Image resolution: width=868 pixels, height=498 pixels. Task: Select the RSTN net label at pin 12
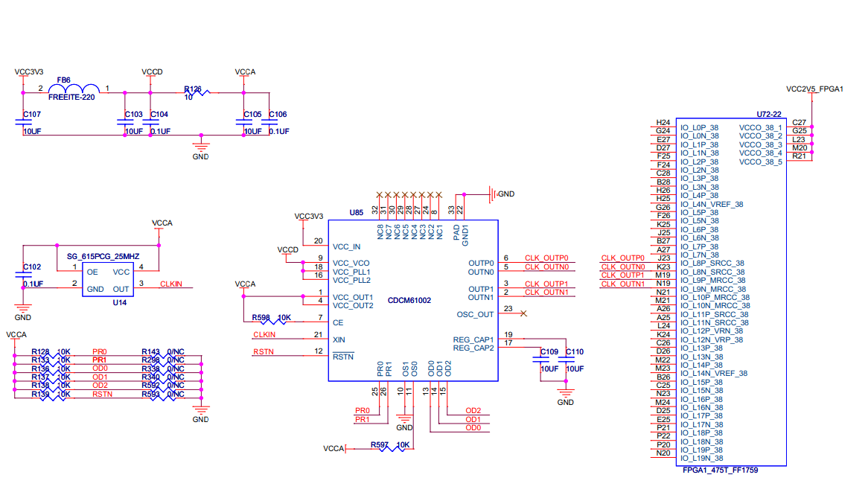264,351
